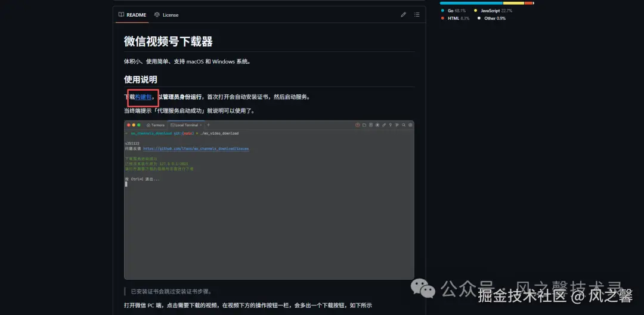644x315 pixels.
Task: Click the yellow JavaScript segment of language bar
Action: pyautogui.click(x=514, y=4)
